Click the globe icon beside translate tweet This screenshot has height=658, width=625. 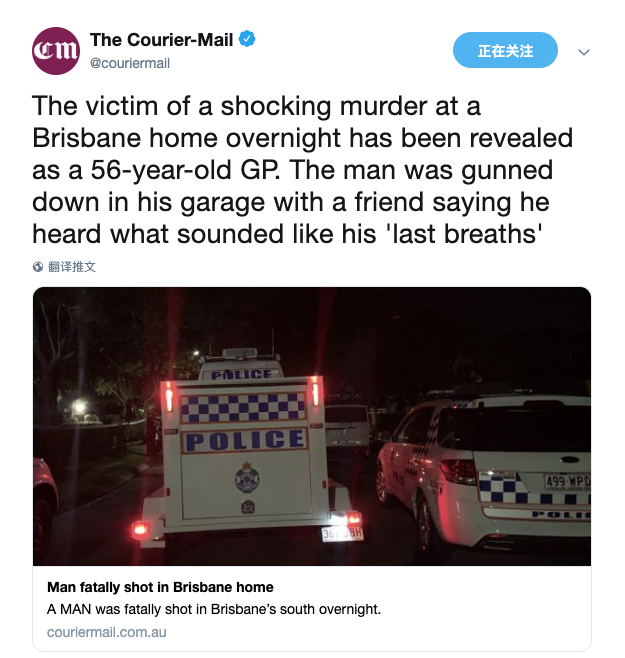click(x=38, y=267)
